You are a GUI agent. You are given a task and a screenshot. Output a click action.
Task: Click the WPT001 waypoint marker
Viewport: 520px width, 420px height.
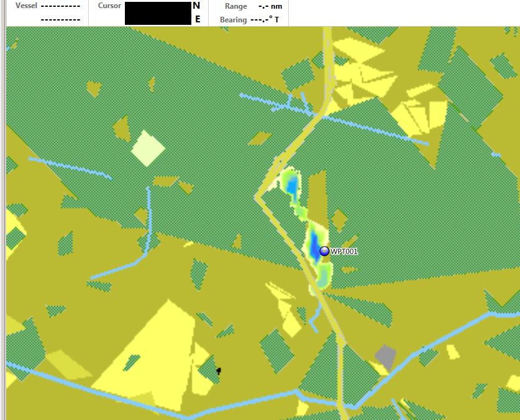point(324,251)
